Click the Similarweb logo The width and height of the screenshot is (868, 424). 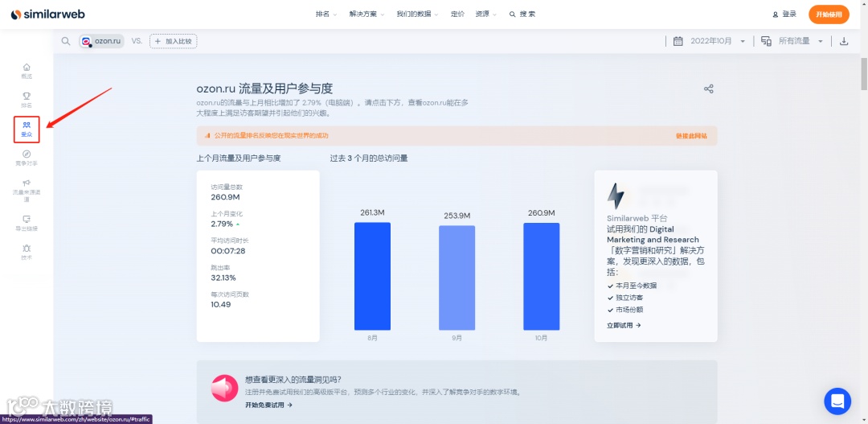pyautogui.click(x=48, y=14)
